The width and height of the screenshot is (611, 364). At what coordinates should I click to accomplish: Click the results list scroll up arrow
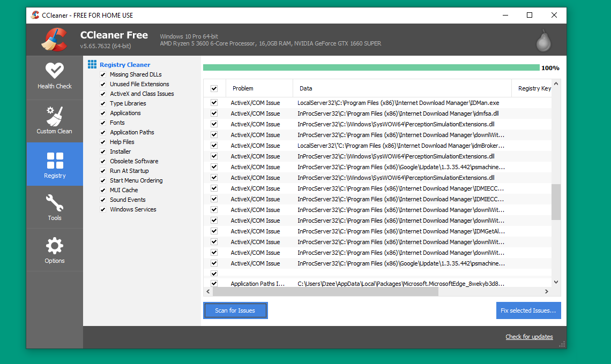(556, 84)
